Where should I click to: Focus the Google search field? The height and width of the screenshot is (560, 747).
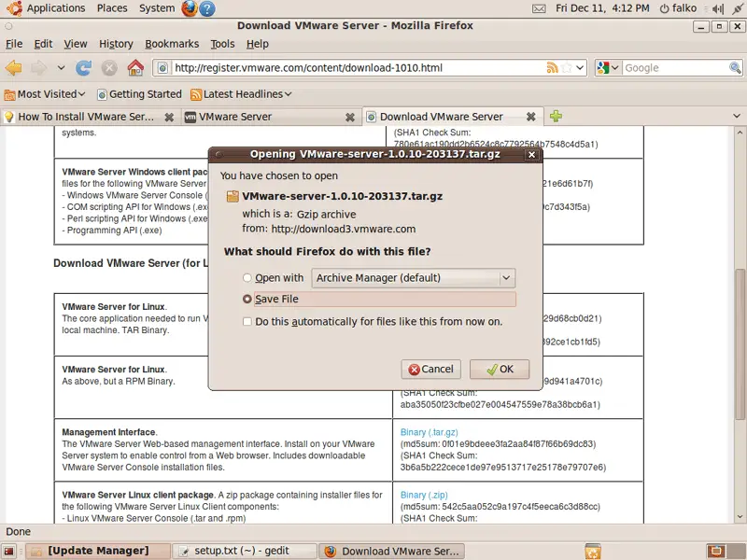tap(675, 67)
